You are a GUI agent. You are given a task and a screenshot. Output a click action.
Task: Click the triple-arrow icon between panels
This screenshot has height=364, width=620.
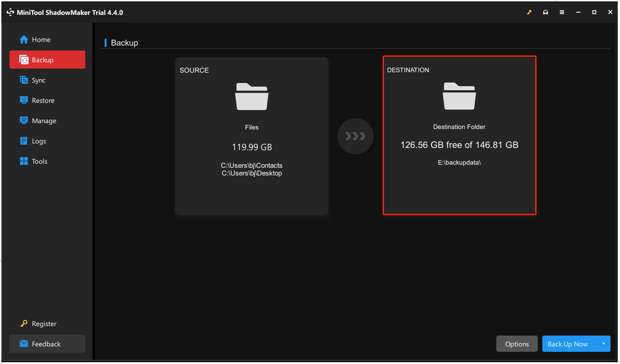tap(356, 136)
